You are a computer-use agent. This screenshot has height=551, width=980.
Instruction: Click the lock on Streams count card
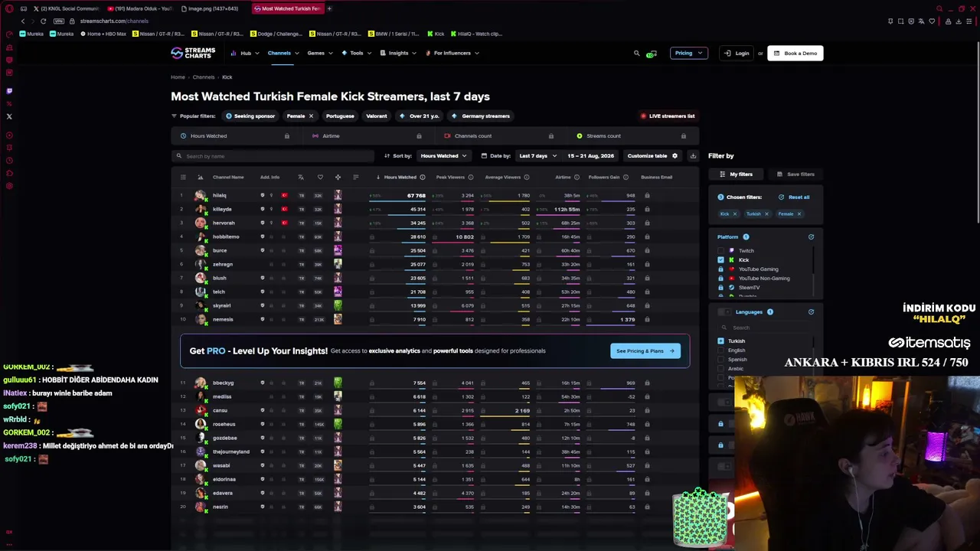point(684,136)
